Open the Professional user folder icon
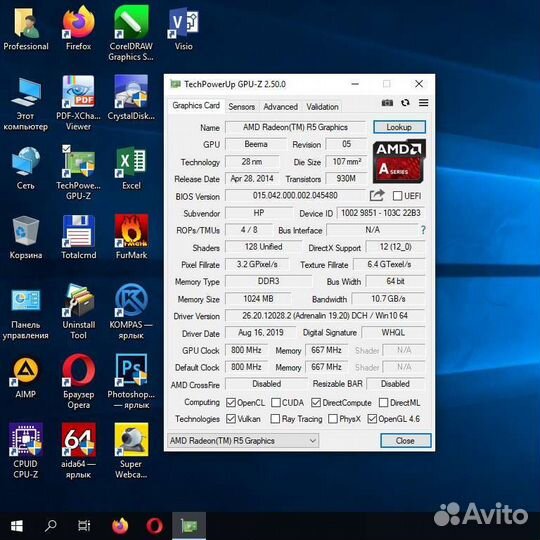 coord(26,29)
